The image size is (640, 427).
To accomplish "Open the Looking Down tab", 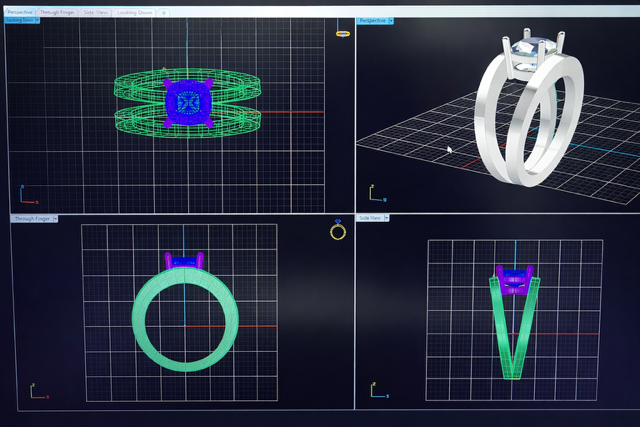I will tap(135, 12).
